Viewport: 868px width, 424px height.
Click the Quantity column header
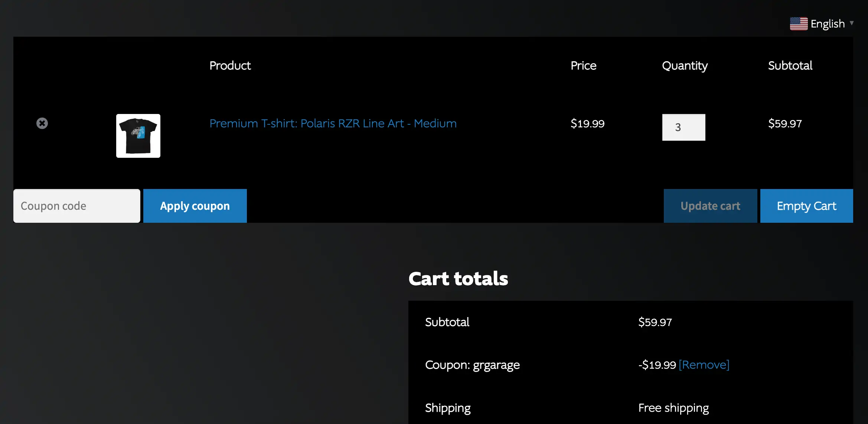[685, 66]
